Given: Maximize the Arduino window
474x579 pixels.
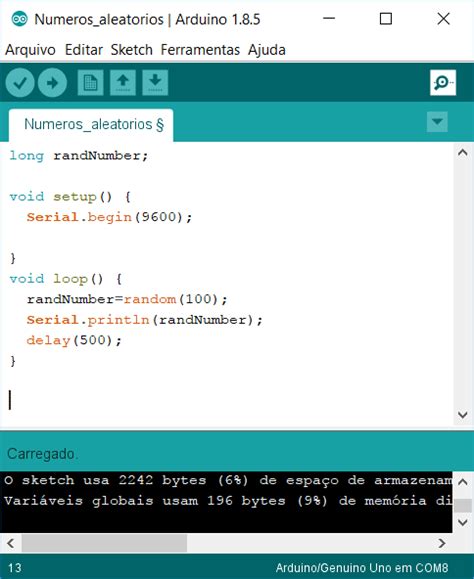Looking at the screenshot, I should pos(386,18).
